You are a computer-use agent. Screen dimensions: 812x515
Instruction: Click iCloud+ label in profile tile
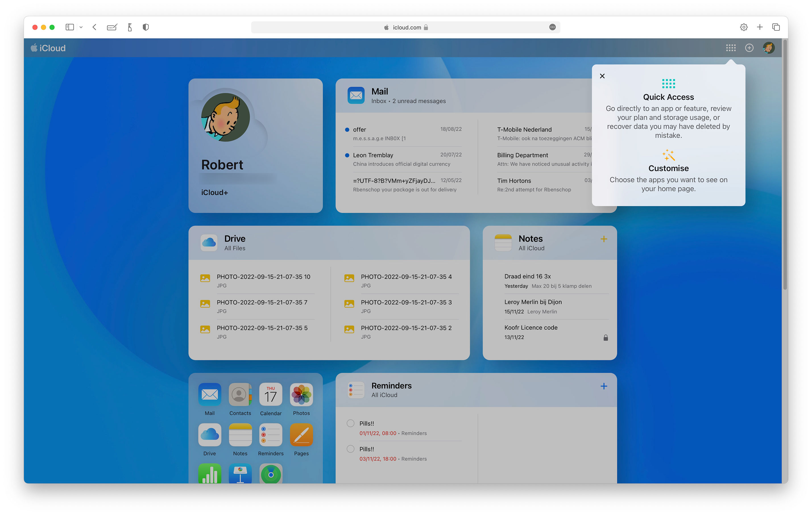pyautogui.click(x=214, y=192)
